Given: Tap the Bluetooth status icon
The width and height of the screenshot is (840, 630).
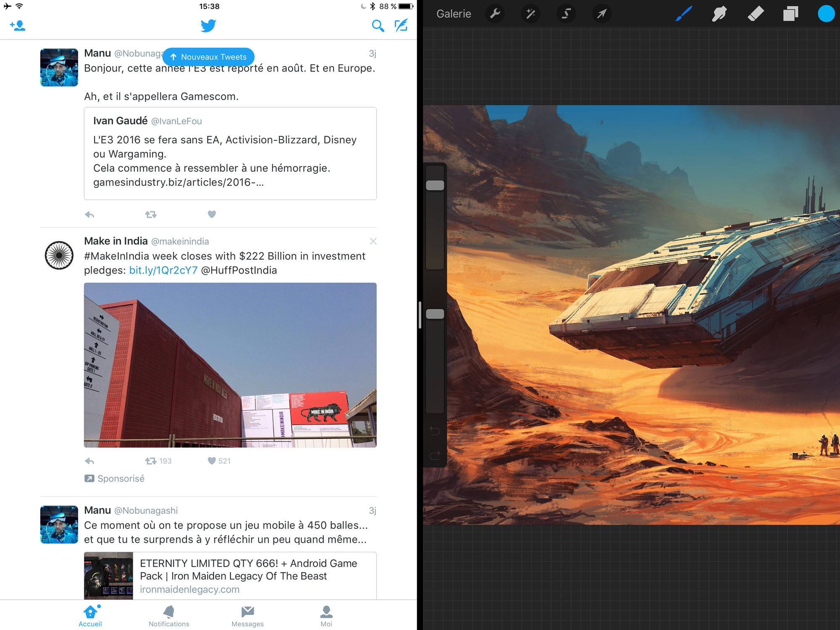Looking at the screenshot, I should pyautogui.click(x=373, y=6).
